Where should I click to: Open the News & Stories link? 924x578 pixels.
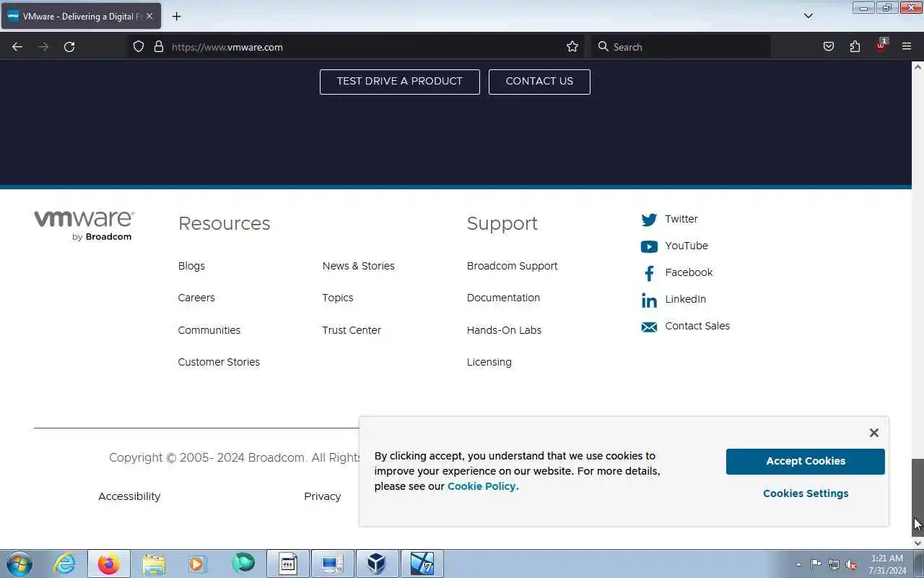pyautogui.click(x=359, y=266)
